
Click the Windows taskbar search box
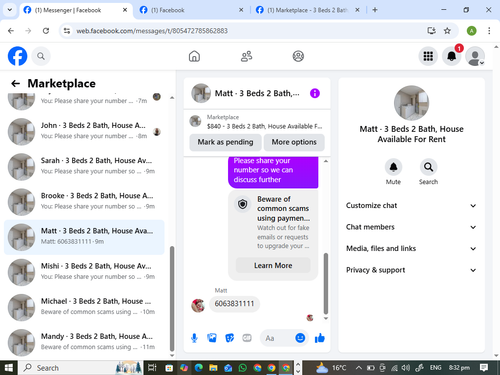pos(81,368)
